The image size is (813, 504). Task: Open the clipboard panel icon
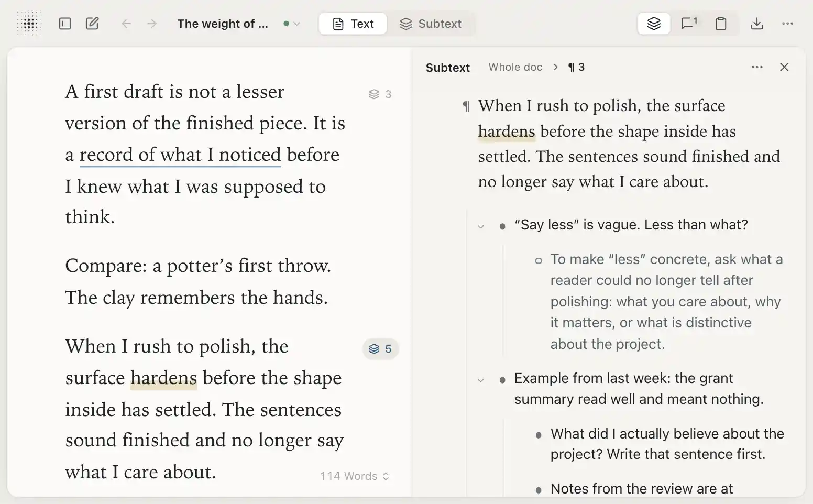[x=721, y=24]
